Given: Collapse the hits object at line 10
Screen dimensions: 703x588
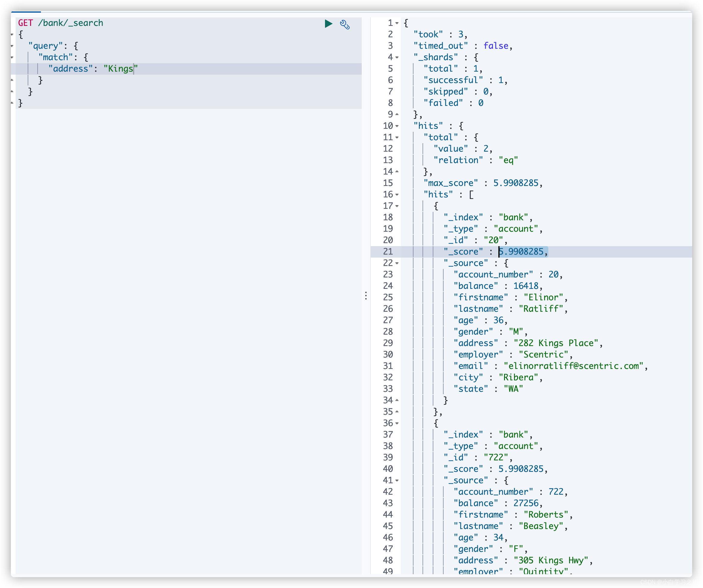Looking at the screenshot, I should click(397, 126).
